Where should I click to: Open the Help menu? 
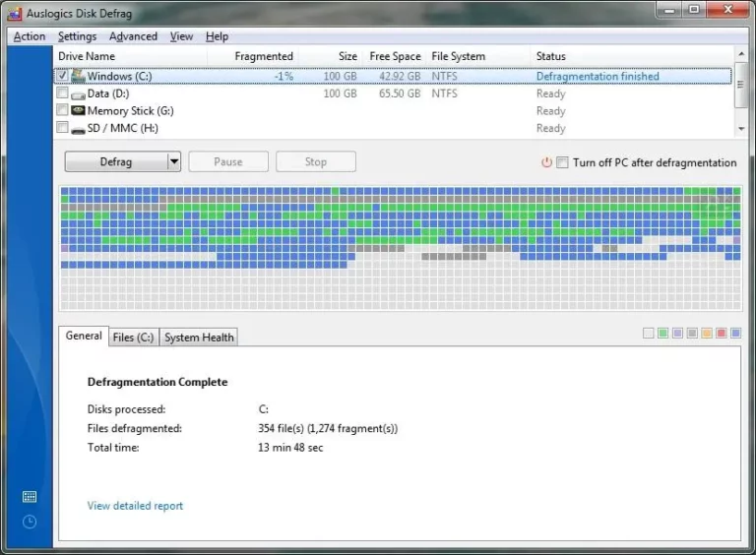(217, 36)
